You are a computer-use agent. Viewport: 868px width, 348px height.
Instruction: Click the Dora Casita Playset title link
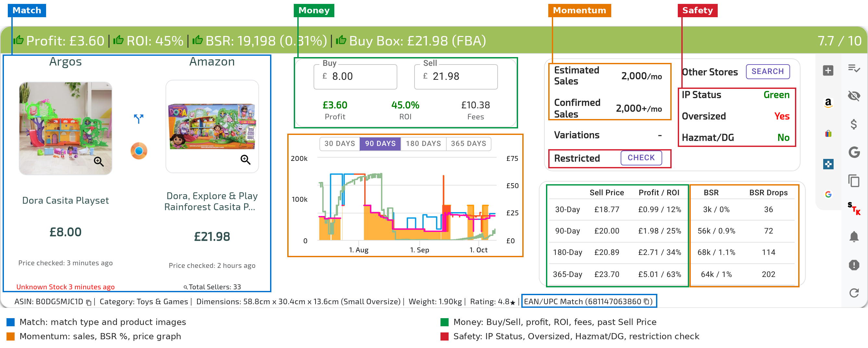point(65,200)
